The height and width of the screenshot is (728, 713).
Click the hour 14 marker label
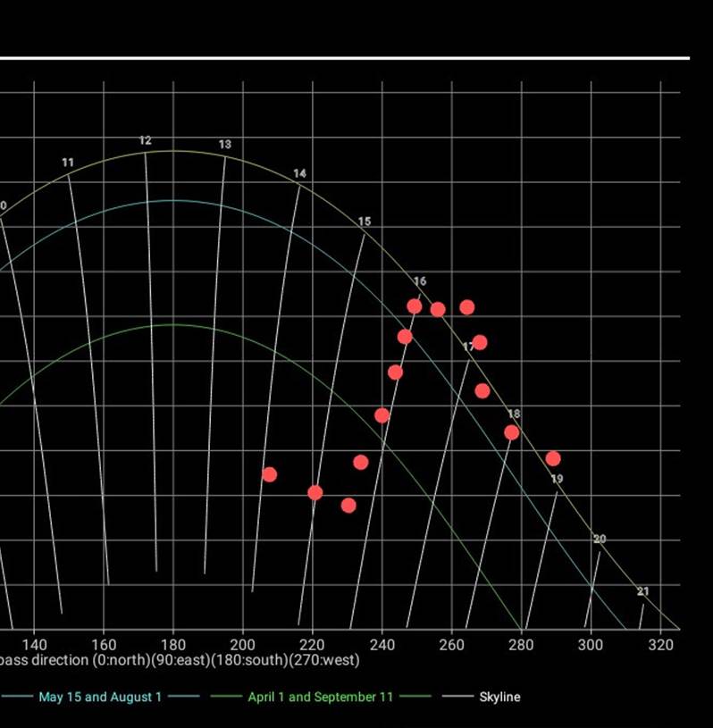pos(299,173)
